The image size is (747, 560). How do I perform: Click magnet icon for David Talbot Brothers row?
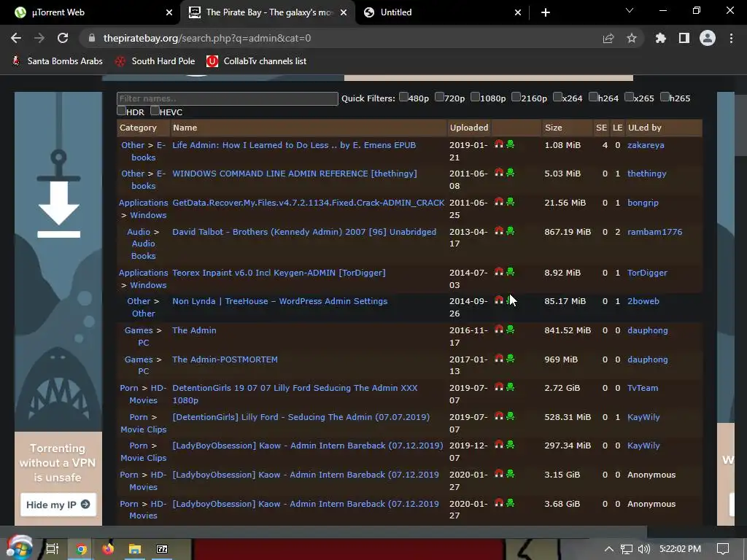[499, 230]
